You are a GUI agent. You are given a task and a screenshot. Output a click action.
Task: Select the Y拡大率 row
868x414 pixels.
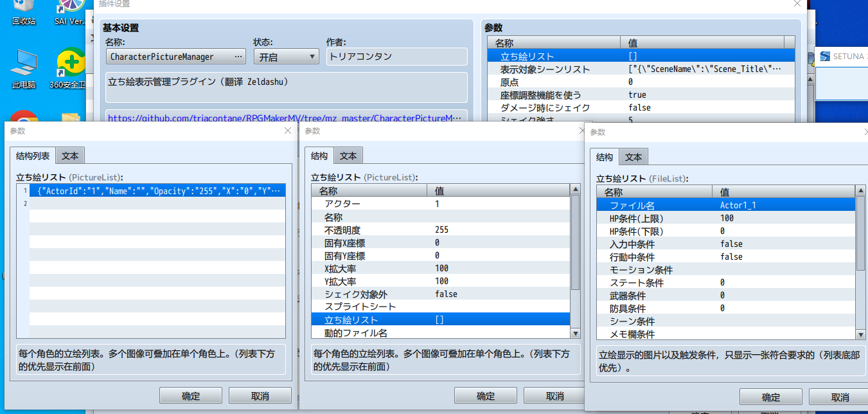[441, 281]
